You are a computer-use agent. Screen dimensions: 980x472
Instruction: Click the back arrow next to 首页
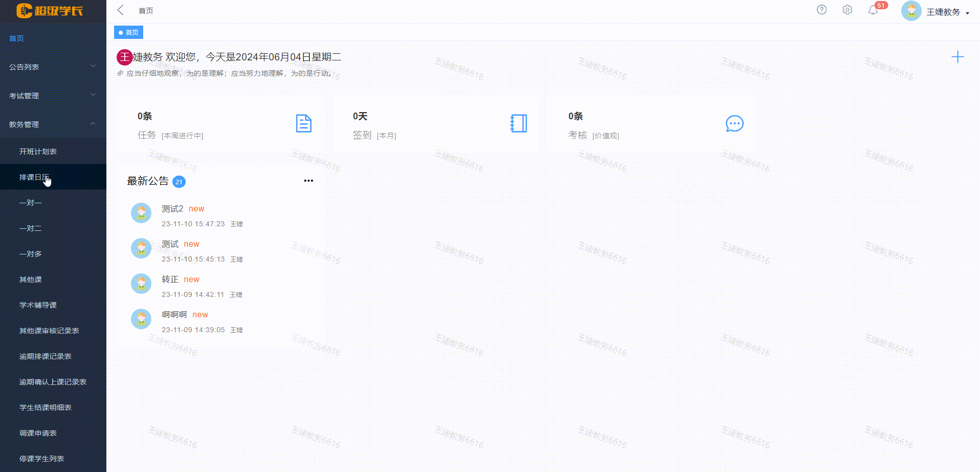coord(120,10)
